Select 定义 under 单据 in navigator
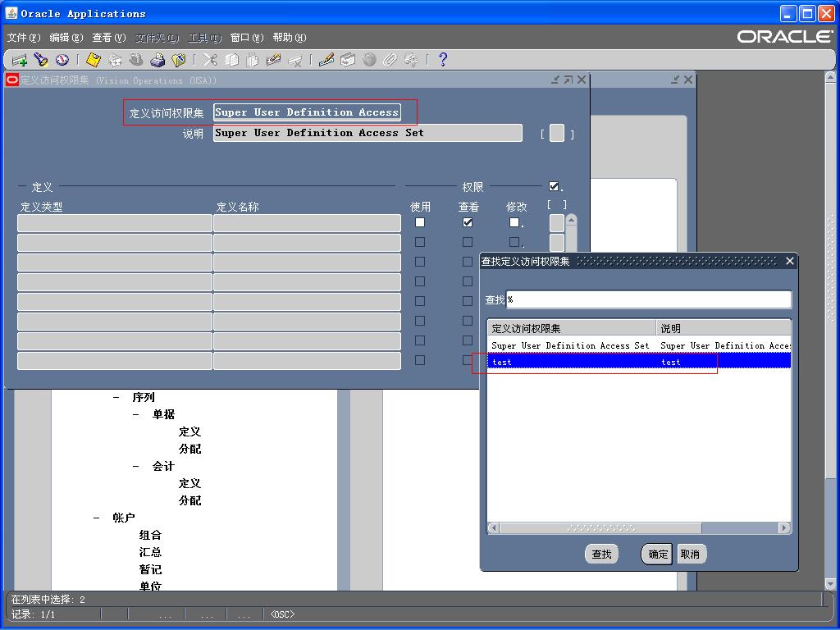 click(189, 431)
